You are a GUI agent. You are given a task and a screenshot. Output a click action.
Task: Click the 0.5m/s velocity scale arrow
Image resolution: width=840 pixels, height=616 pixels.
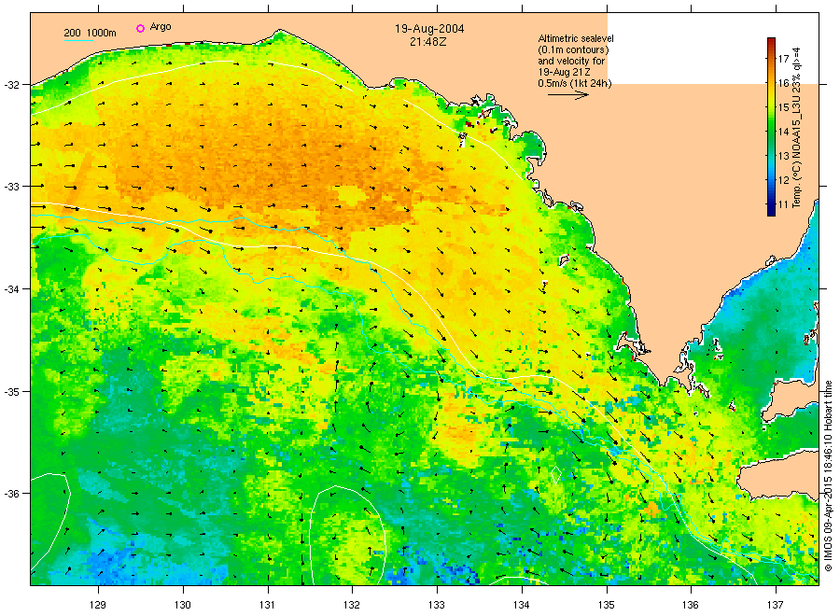click(x=567, y=95)
